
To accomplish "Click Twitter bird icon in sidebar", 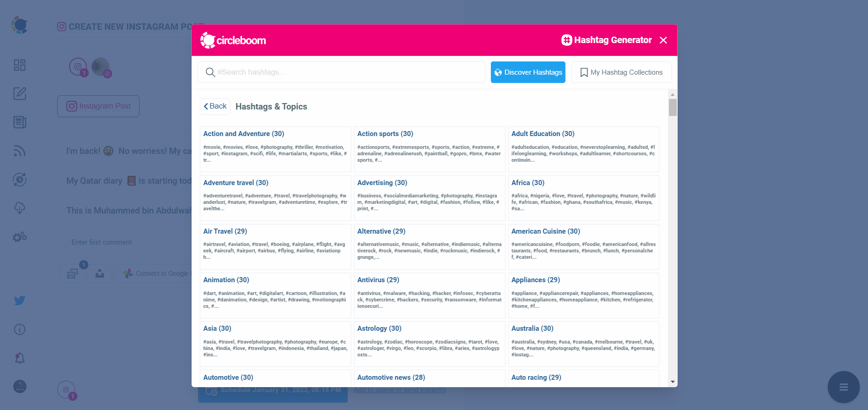I will (x=20, y=301).
